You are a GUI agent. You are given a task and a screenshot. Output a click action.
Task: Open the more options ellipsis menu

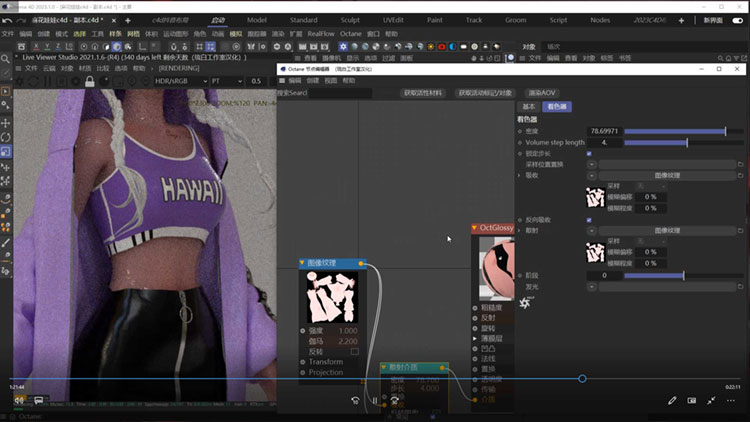731,400
